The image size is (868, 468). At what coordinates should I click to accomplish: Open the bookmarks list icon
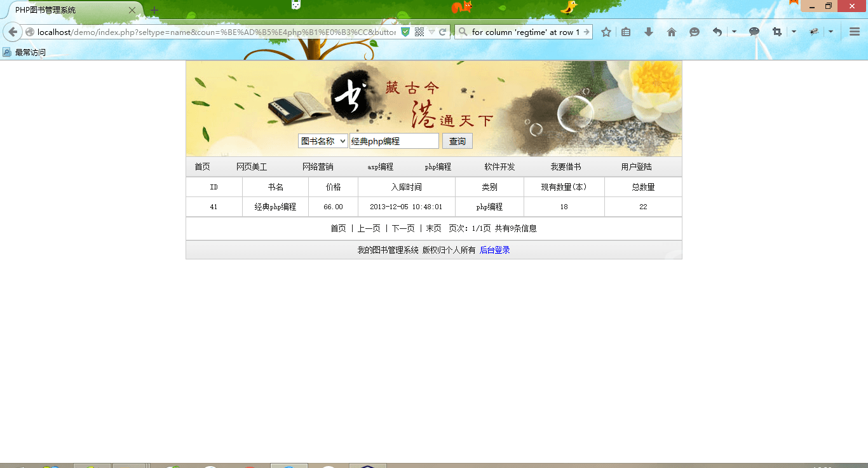(626, 32)
